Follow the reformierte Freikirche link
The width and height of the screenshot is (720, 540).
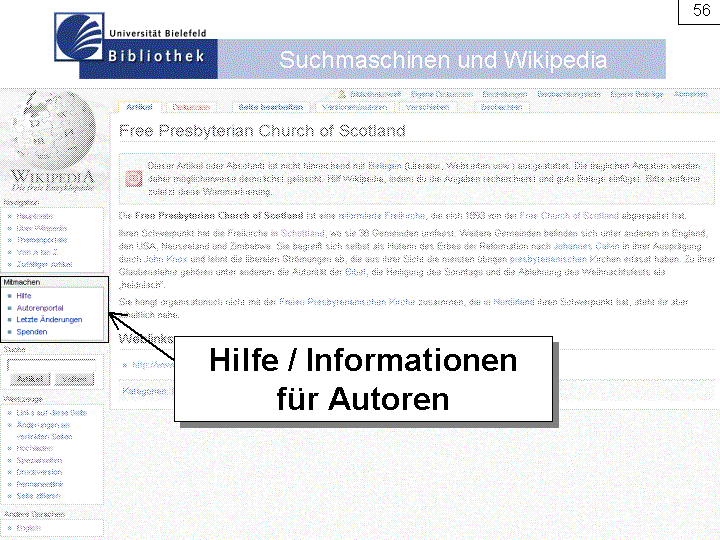tap(382, 215)
